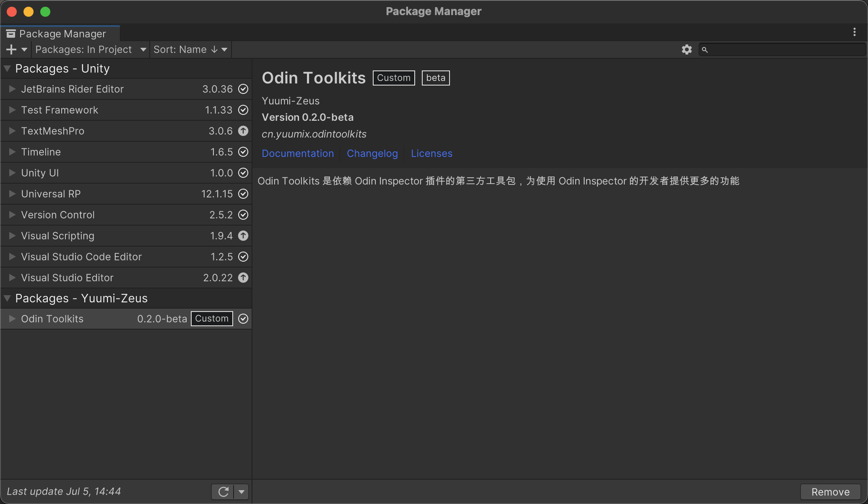The image size is (868, 504).
Task: Select the Package Manager tab
Action: (x=60, y=34)
